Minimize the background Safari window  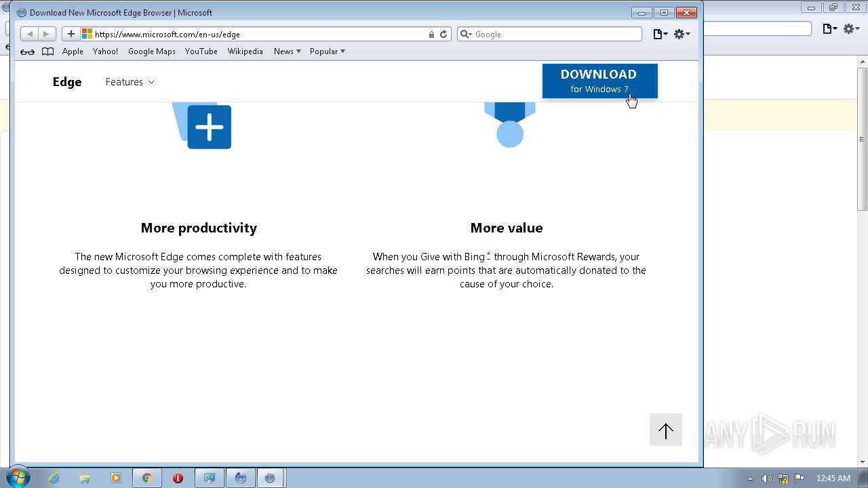[812, 8]
